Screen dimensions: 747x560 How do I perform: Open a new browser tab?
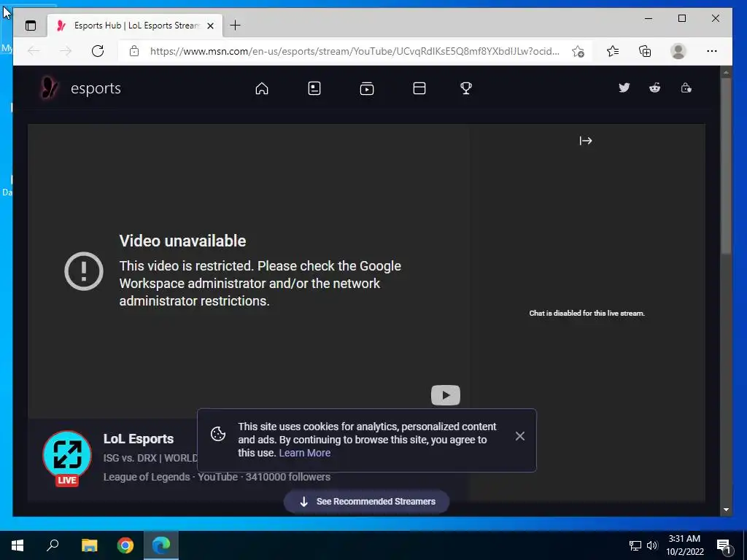[x=235, y=26]
